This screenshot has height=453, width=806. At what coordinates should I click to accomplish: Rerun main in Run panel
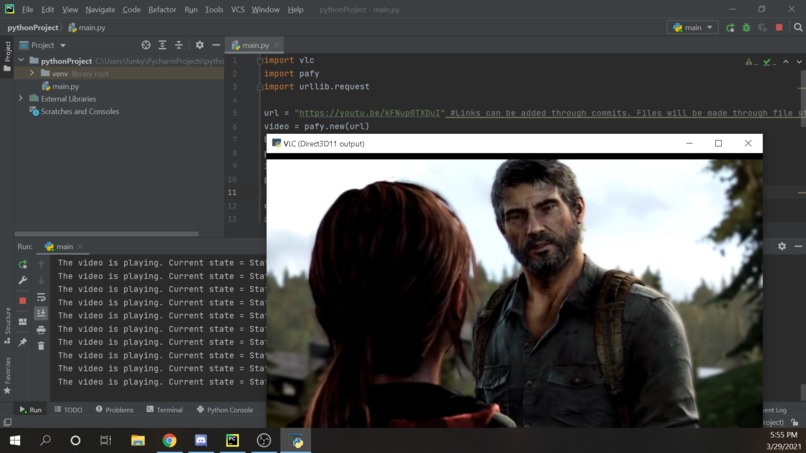click(23, 264)
